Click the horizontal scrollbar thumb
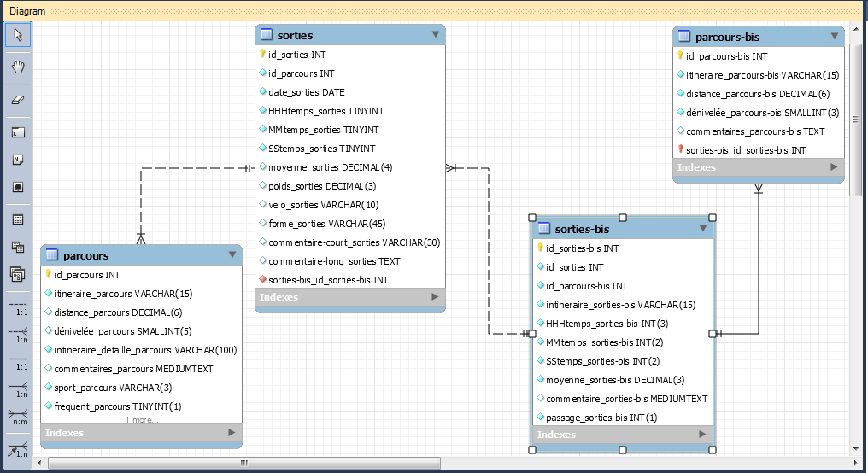Viewport: 868px width, 473px height. (243, 464)
